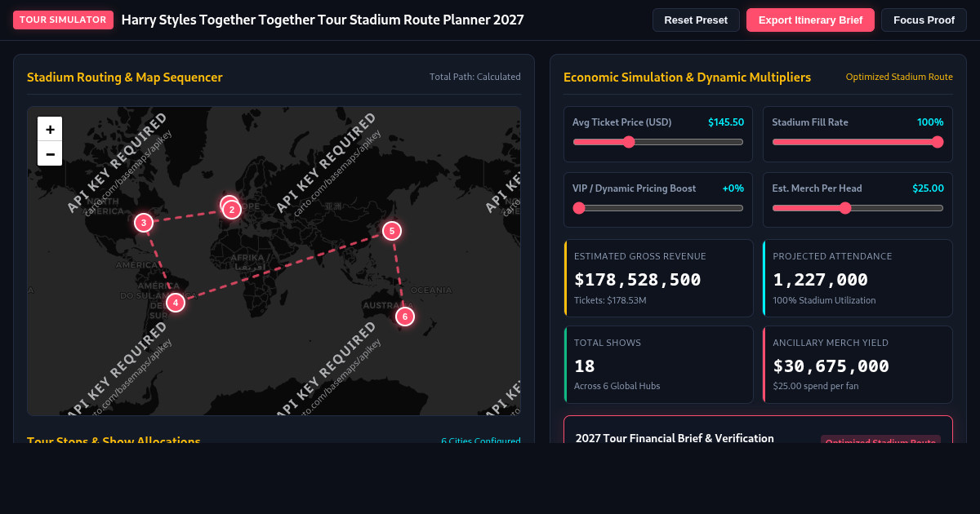Click the Economic Simulation & Dynamic Multipliers heading

click(687, 78)
